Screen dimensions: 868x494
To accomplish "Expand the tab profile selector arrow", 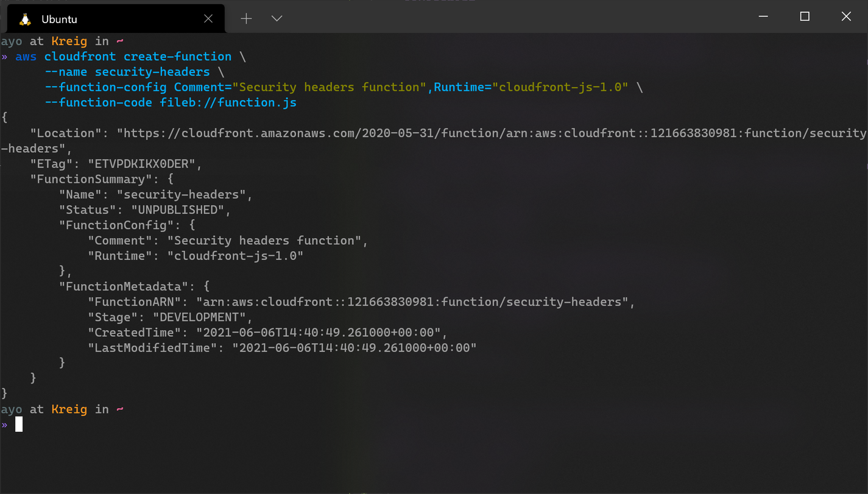I will click(x=277, y=18).
